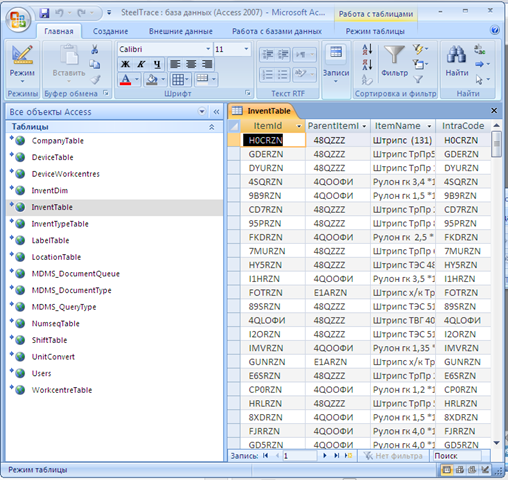The height and width of the screenshot is (480, 508).
Task: Open the font size 11 dropdown
Action: 246,49
